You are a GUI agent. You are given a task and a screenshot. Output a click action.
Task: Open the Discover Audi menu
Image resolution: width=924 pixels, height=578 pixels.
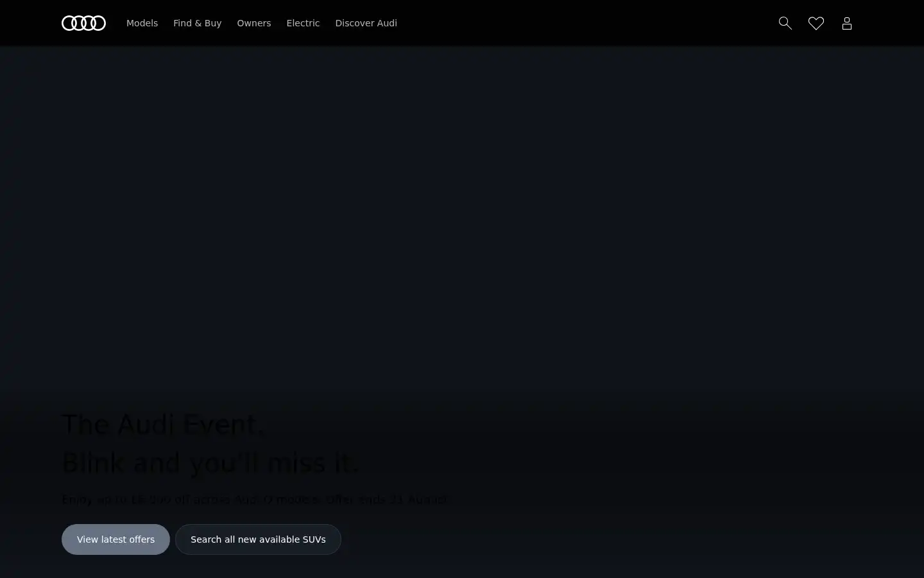point(366,23)
